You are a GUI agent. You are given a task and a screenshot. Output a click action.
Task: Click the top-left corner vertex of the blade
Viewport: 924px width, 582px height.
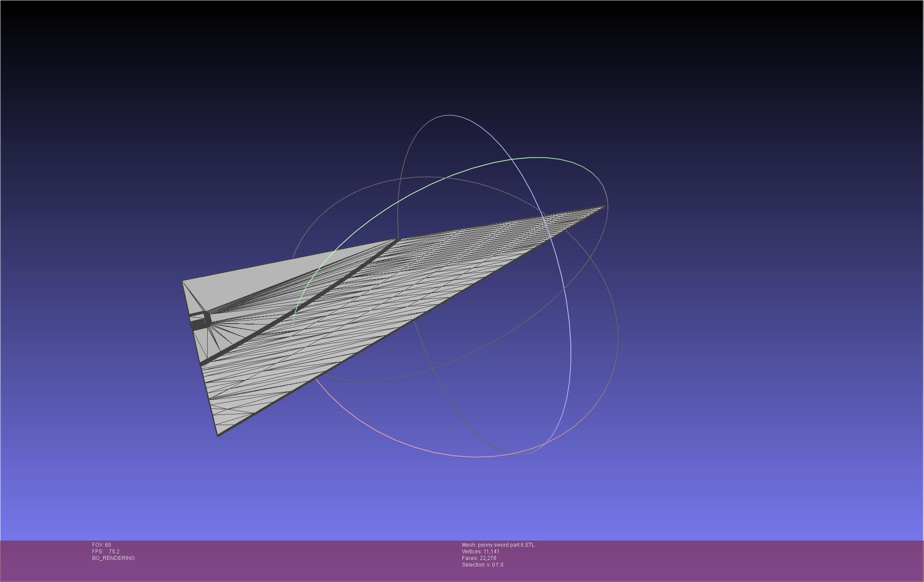(183, 281)
